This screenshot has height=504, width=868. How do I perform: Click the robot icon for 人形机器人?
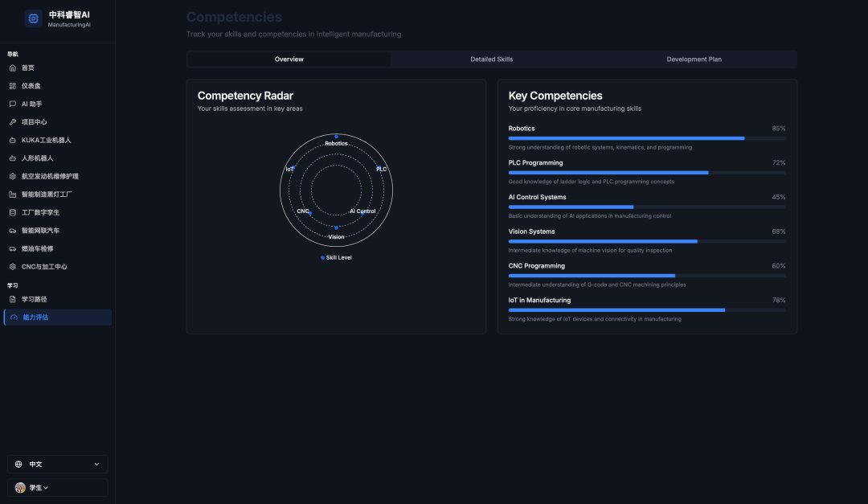13,158
